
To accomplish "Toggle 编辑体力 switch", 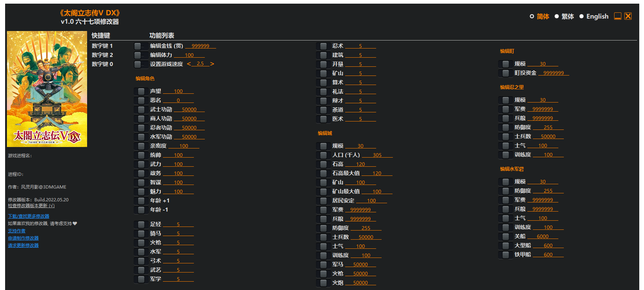I will [140, 55].
